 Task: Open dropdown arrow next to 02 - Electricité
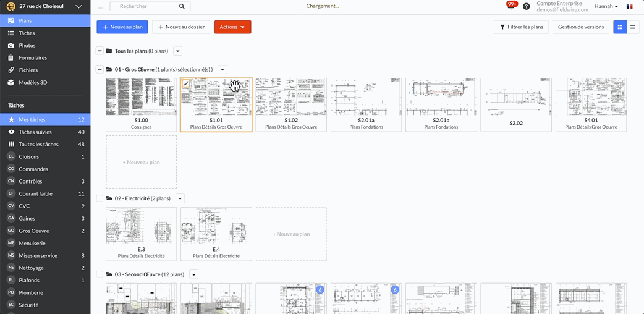coord(180,198)
